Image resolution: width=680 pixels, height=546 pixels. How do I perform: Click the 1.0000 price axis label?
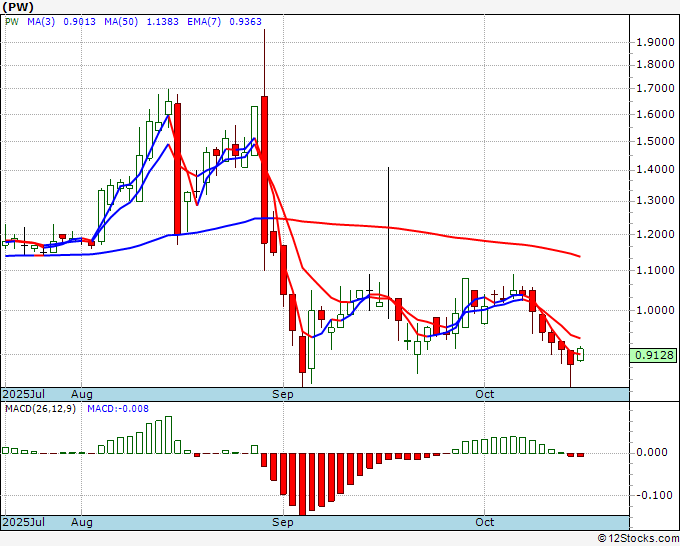(655, 310)
